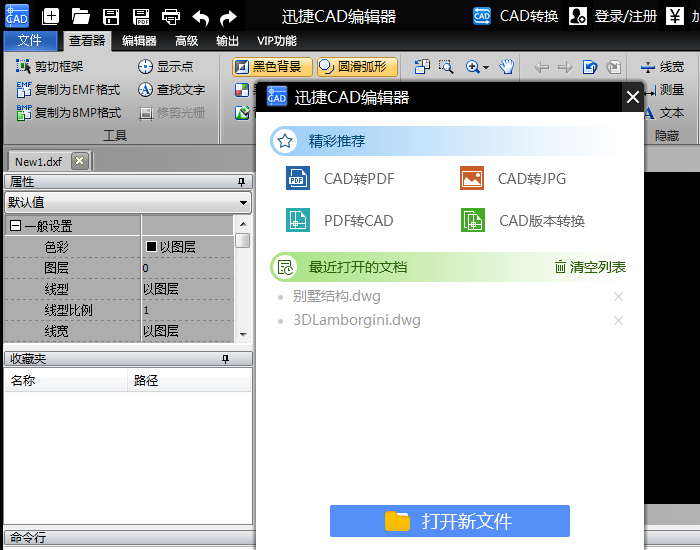Image resolution: width=700 pixels, height=550 pixels.
Task: Click the 精彩推荐 star icon
Action: (x=285, y=141)
